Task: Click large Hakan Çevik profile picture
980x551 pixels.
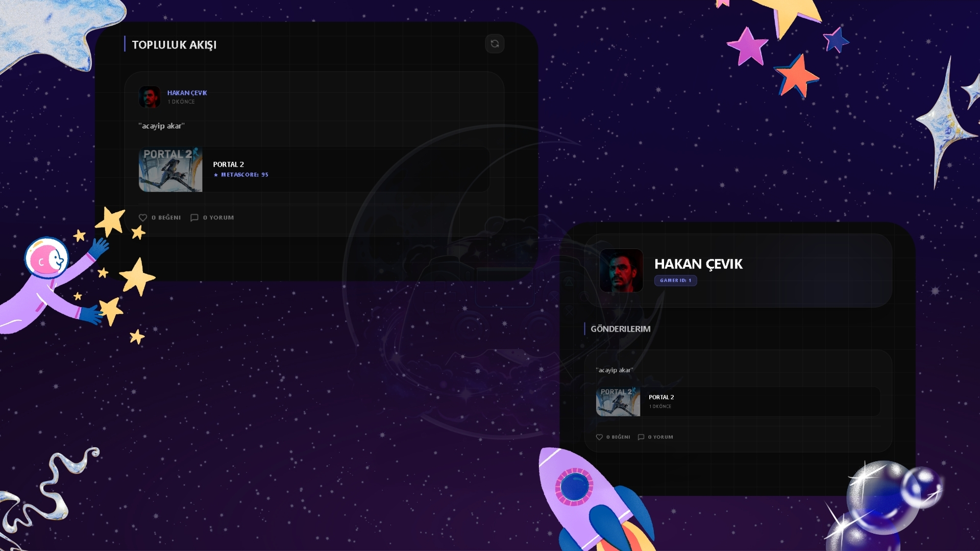Action: click(x=621, y=270)
